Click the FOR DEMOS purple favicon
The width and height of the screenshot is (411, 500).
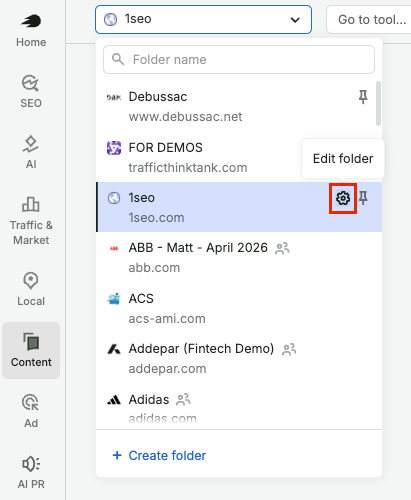click(114, 148)
